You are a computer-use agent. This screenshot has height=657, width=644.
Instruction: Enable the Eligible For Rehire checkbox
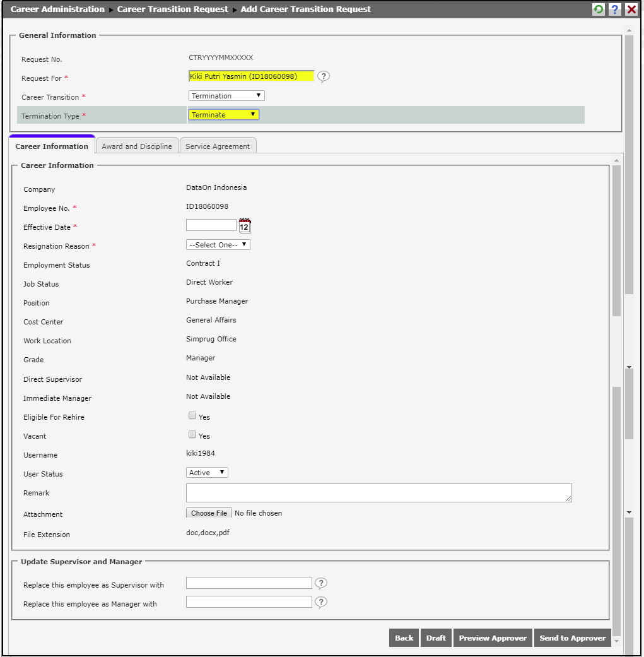click(192, 416)
